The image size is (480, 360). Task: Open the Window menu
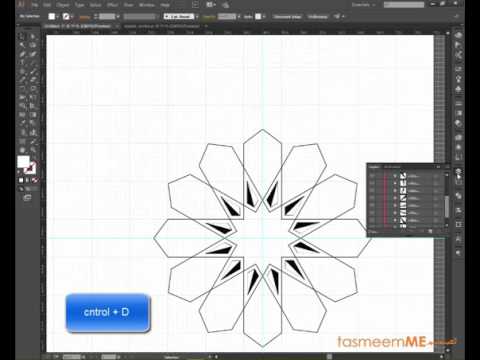pos(147,5)
